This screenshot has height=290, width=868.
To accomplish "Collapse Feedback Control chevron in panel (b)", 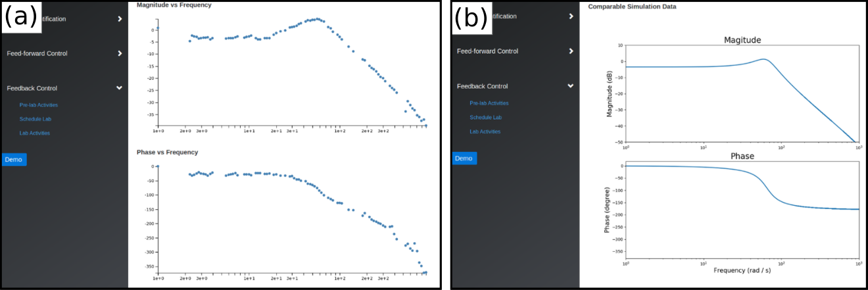I will (x=570, y=85).
